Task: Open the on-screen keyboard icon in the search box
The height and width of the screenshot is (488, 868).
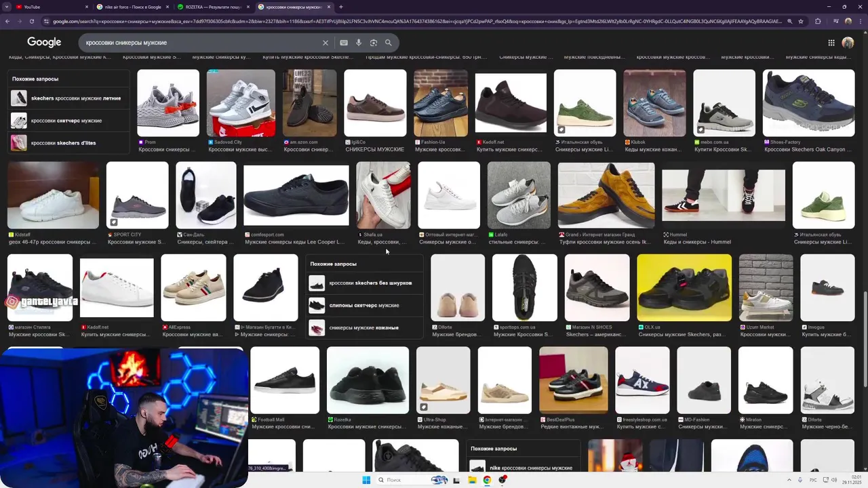Action: click(x=344, y=43)
